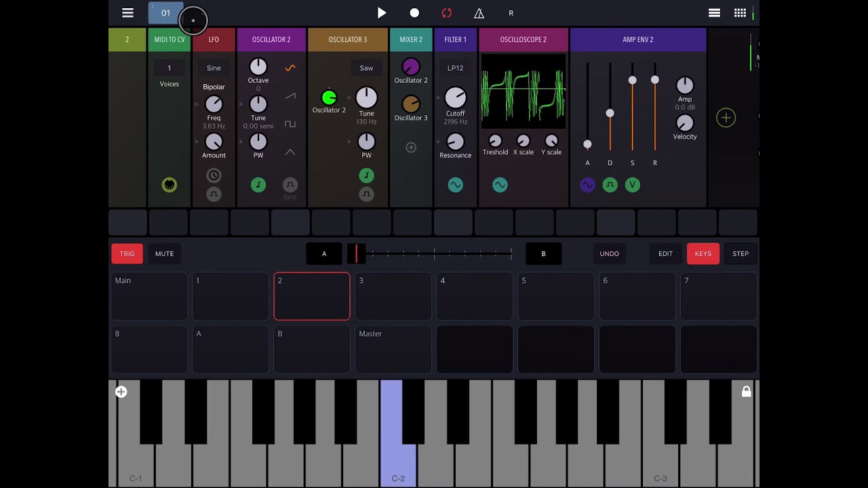Open the list view icon at top right
868x488 pixels.
[714, 13]
